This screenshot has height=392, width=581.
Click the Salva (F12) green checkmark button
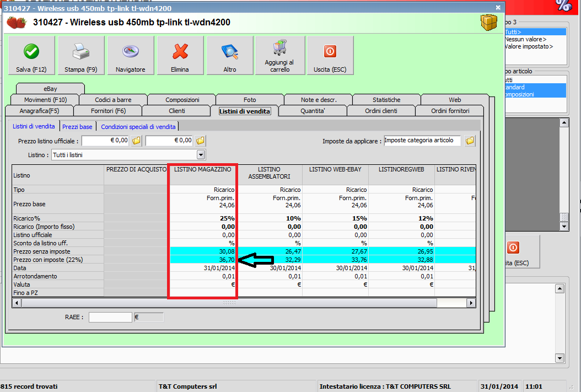31,56
